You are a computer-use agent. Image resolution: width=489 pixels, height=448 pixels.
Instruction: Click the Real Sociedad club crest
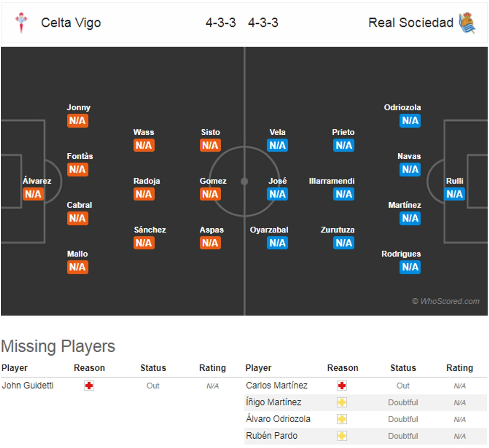[467, 22]
